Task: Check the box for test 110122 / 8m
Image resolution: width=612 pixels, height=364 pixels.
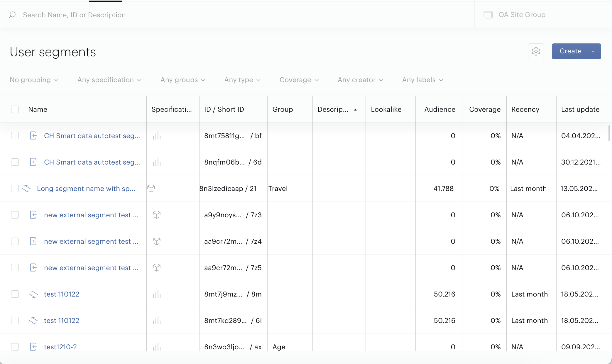Action: click(x=15, y=294)
